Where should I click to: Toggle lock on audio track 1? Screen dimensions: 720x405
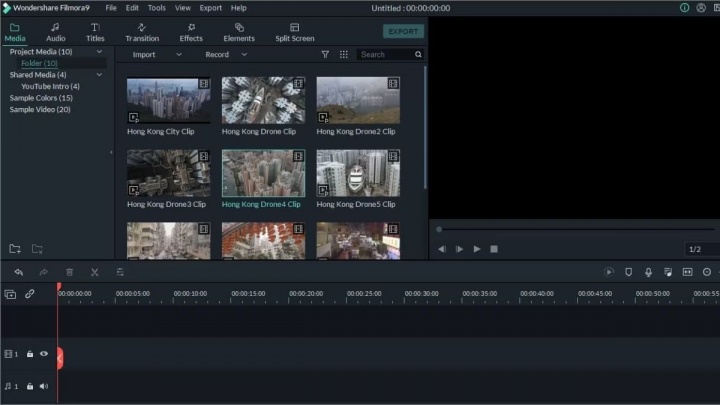point(30,387)
